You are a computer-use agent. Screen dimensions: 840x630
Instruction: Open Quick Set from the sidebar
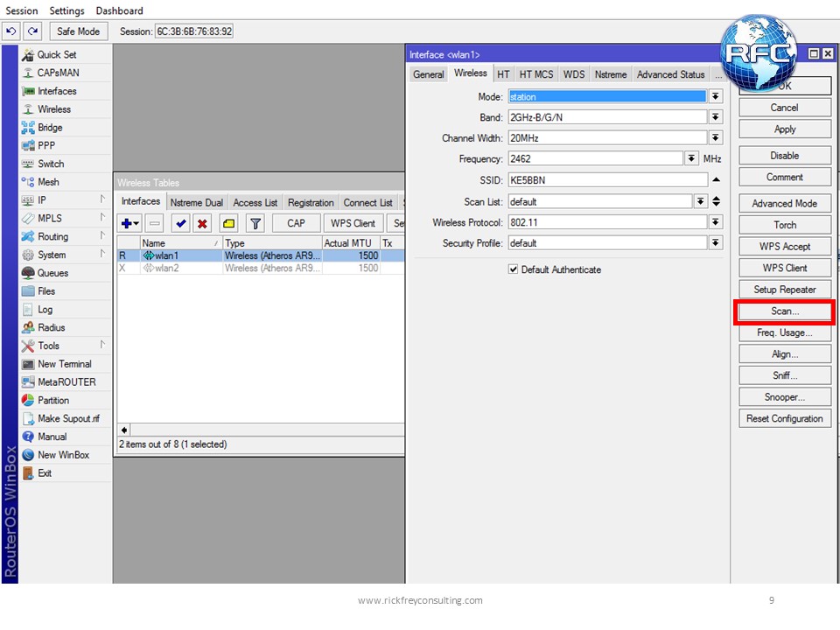click(56, 54)
